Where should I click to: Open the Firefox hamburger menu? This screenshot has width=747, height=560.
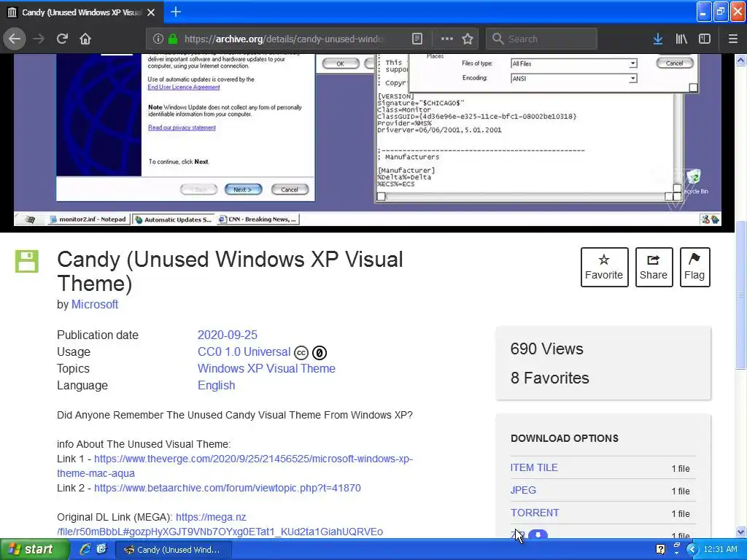733,39
